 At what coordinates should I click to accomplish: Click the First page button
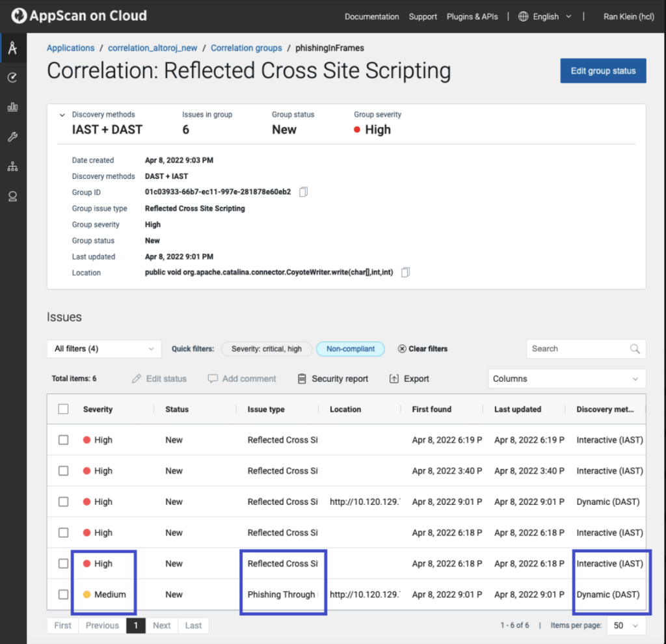click(x=63, y=625)
